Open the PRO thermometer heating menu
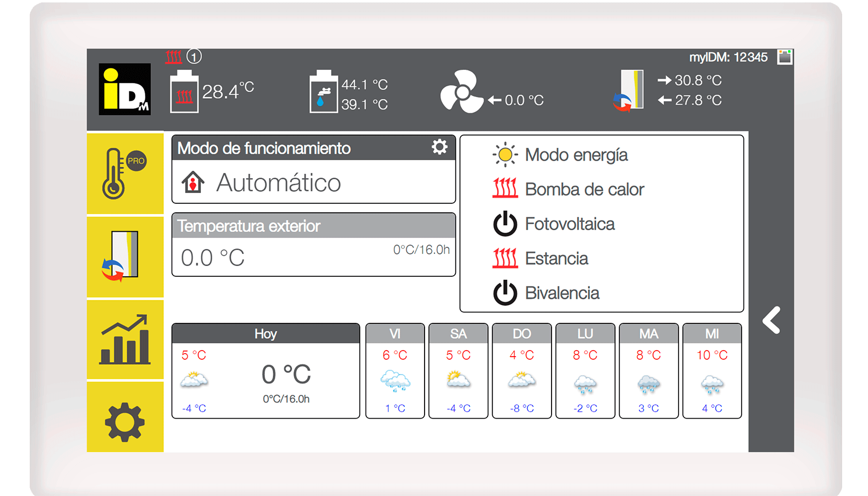The image size is (868, 496). (x=125, y=173)
